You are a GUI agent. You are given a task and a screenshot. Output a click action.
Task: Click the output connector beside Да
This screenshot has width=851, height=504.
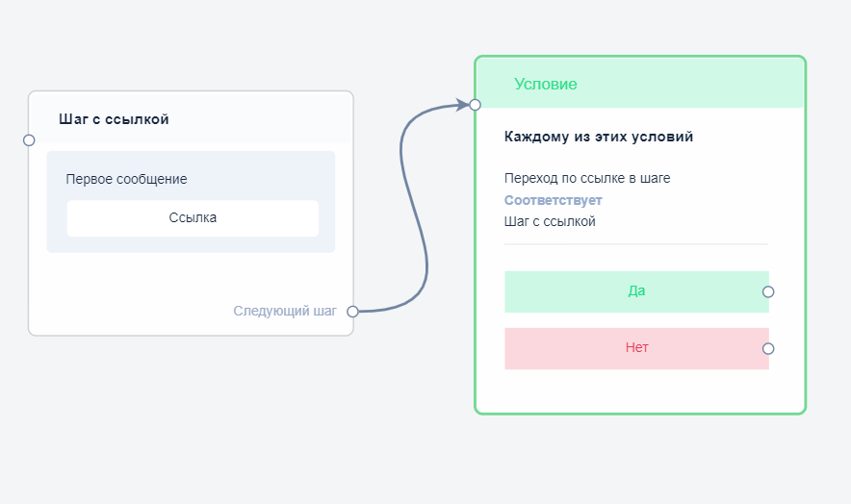[x=768, y=291]
